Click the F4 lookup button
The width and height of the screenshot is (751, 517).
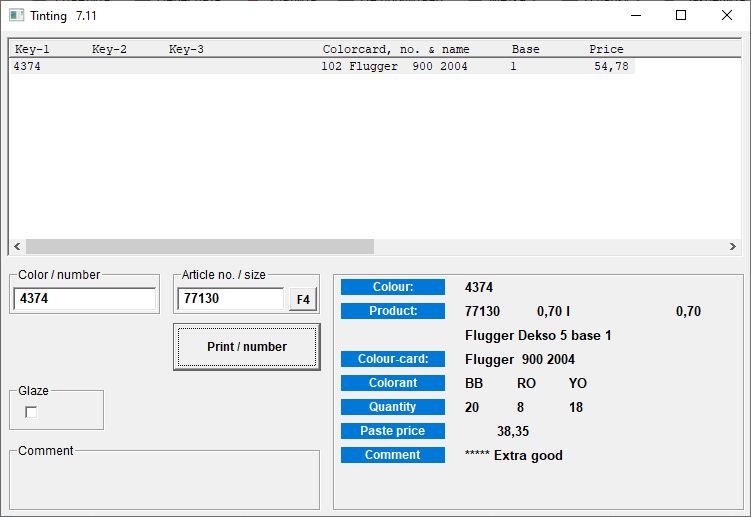[303, 300]
